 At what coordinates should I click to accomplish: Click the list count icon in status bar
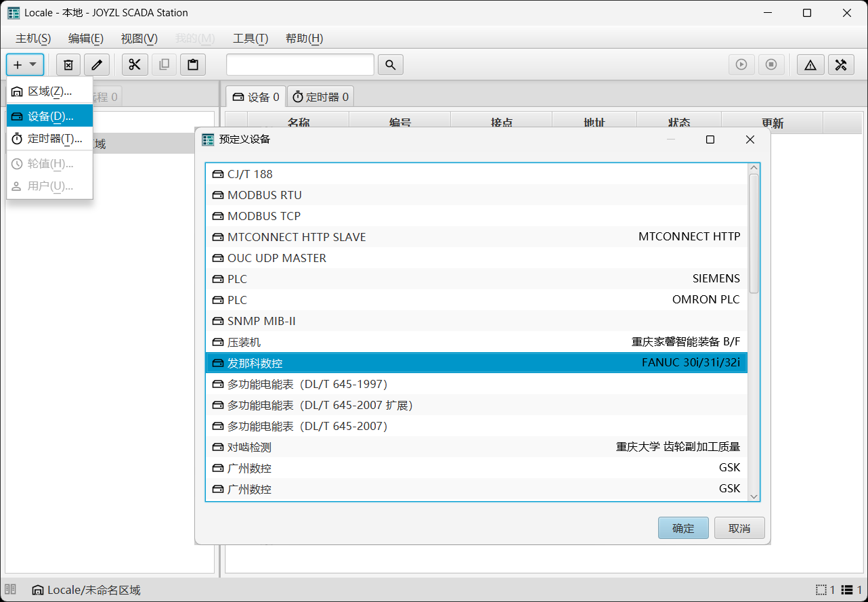[846, 590]
